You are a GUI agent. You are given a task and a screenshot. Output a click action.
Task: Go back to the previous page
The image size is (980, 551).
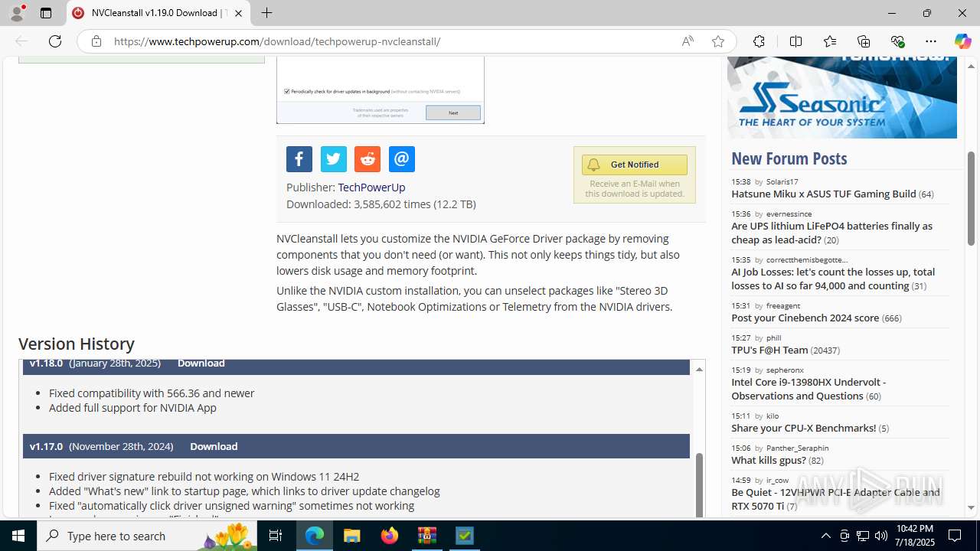pos(21,41)
